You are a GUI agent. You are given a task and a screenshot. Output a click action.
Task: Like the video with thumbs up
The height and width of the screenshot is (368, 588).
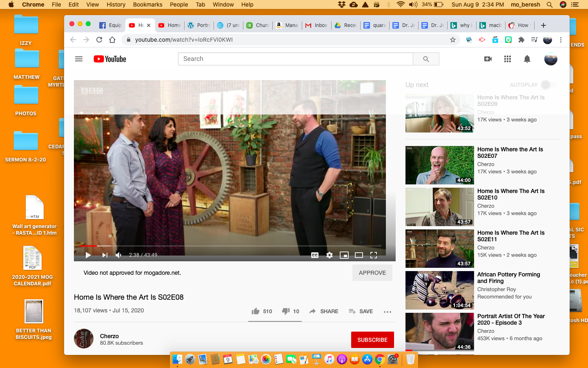click(x=262, y=311)
